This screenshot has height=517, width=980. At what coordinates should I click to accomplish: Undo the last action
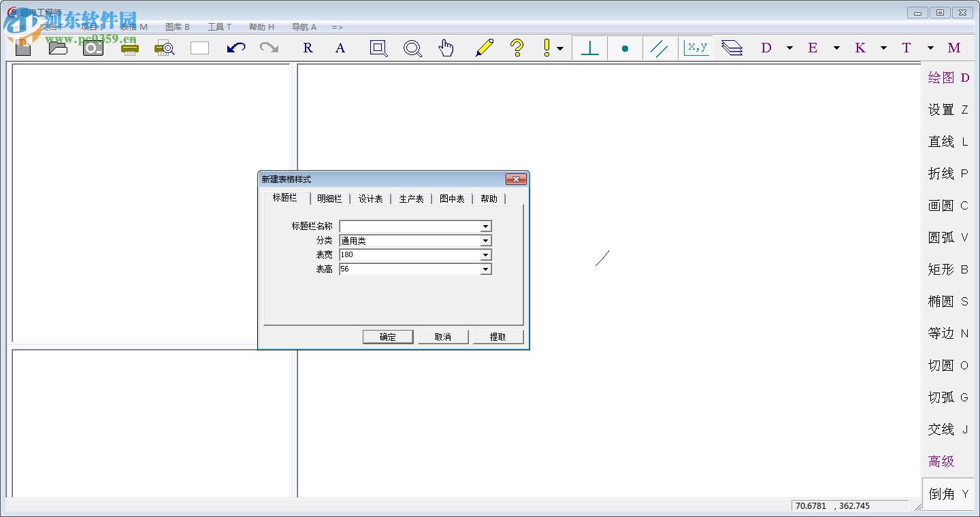[236, 48]
